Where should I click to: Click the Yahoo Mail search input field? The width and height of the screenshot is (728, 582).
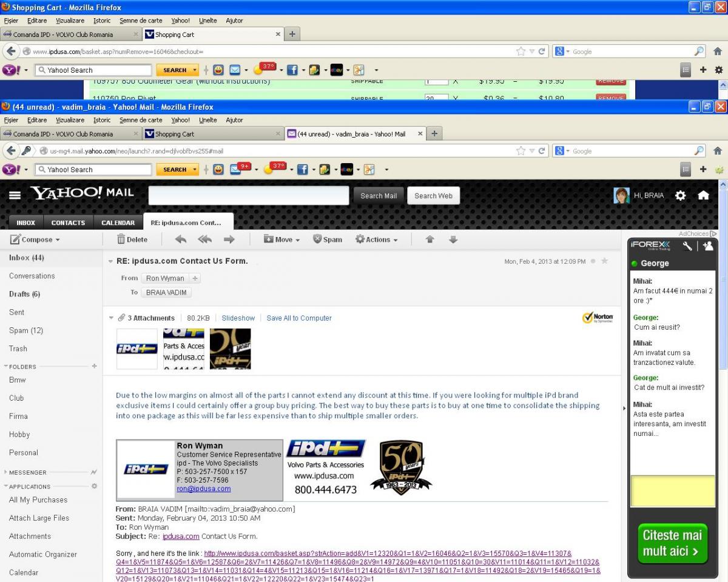[x=249, y=195]
